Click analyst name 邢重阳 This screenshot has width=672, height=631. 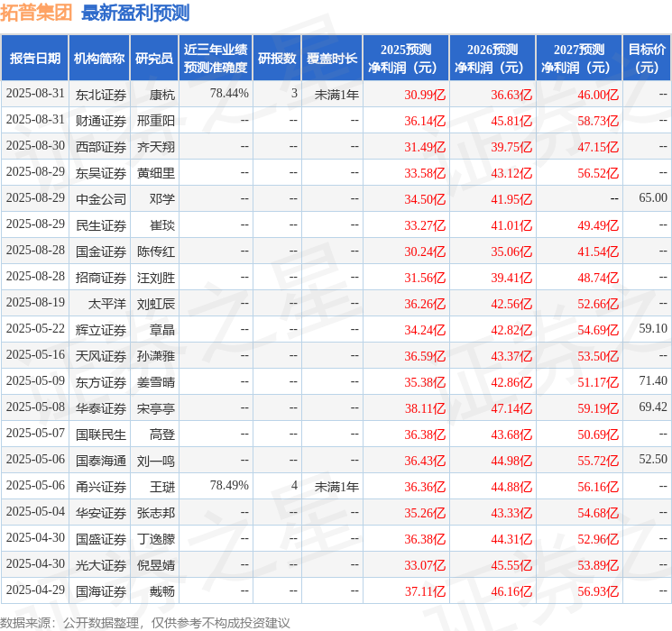click(156, 121)
